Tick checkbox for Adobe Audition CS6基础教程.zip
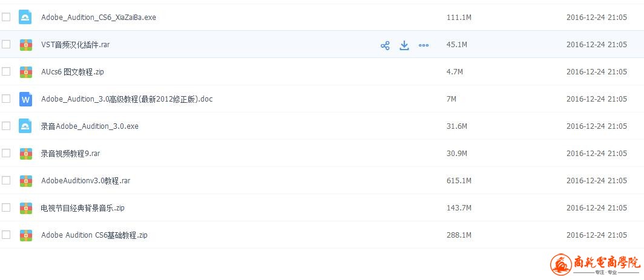The width and height of the screenshot is (644, 280). [6, 235]
